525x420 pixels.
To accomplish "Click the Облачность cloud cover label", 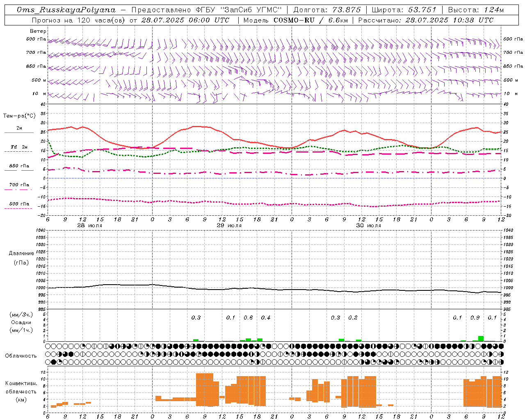I will point(21,356).
